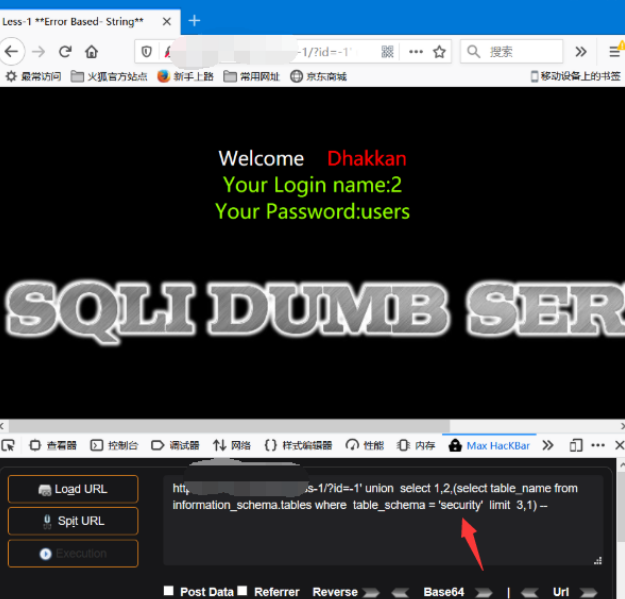
Task: Click the address bar URL text
Action: click(x=325, y=52)
